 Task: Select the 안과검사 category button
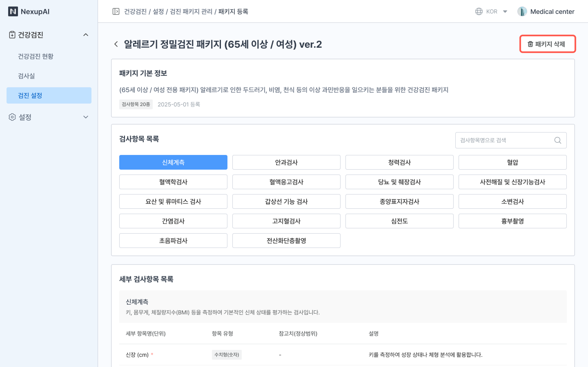[286, 162]
